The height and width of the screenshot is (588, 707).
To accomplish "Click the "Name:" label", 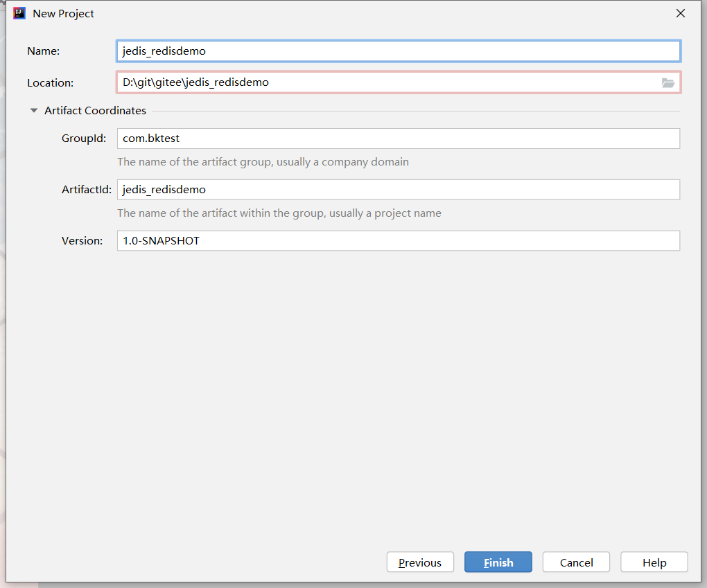I will pyautogui.click(x=44, y=51).
